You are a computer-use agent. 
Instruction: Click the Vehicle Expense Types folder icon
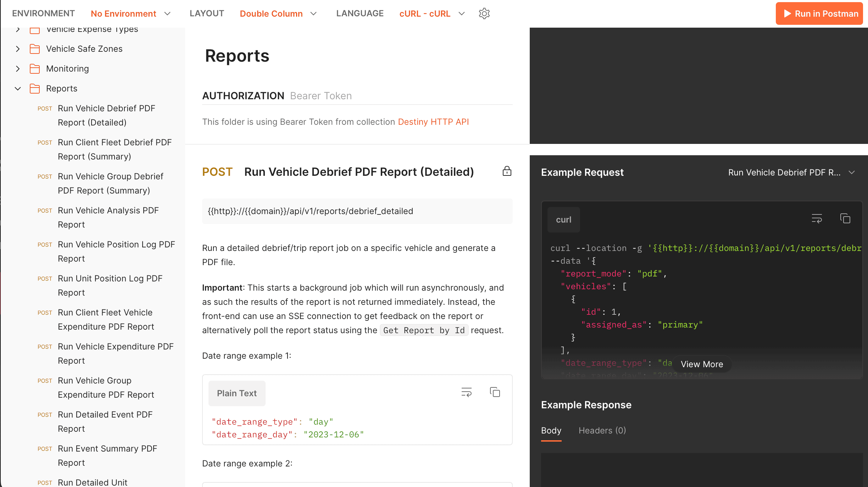point(35,30)
